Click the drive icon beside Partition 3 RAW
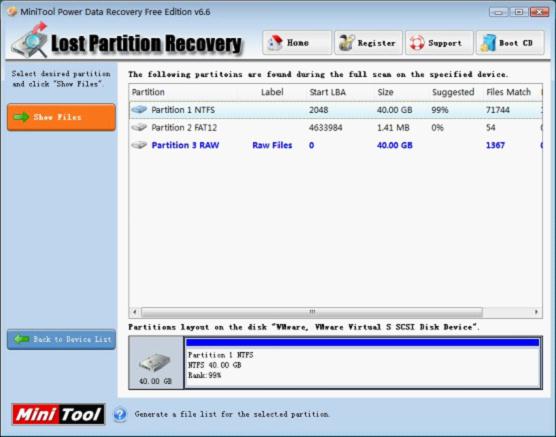556x437 pixels. point(139,145)
